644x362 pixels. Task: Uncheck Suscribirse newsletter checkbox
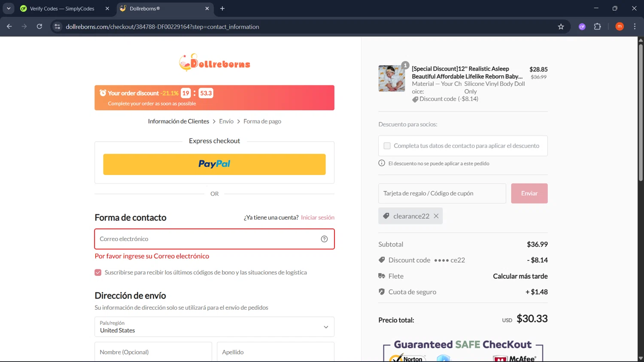point(98,273)
